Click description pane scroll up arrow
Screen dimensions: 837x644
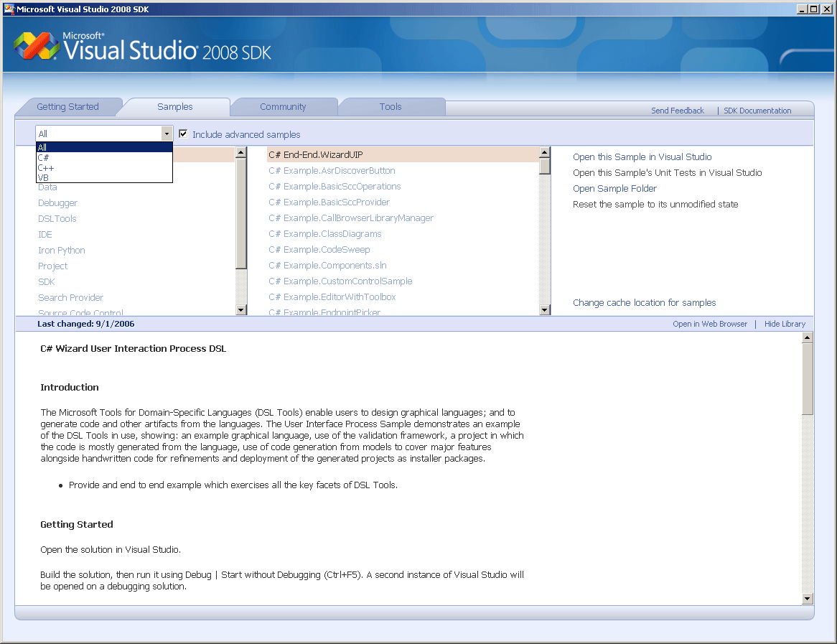[x=807, y=337]
